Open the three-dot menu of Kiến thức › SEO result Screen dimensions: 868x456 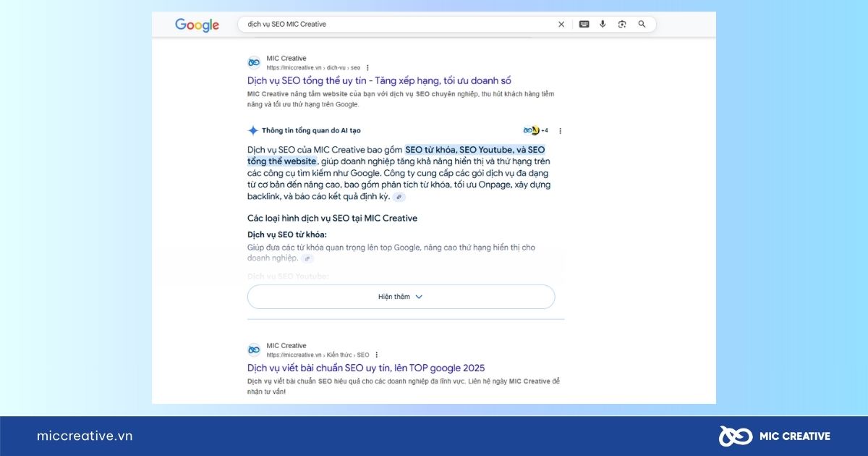coord(376,355)
